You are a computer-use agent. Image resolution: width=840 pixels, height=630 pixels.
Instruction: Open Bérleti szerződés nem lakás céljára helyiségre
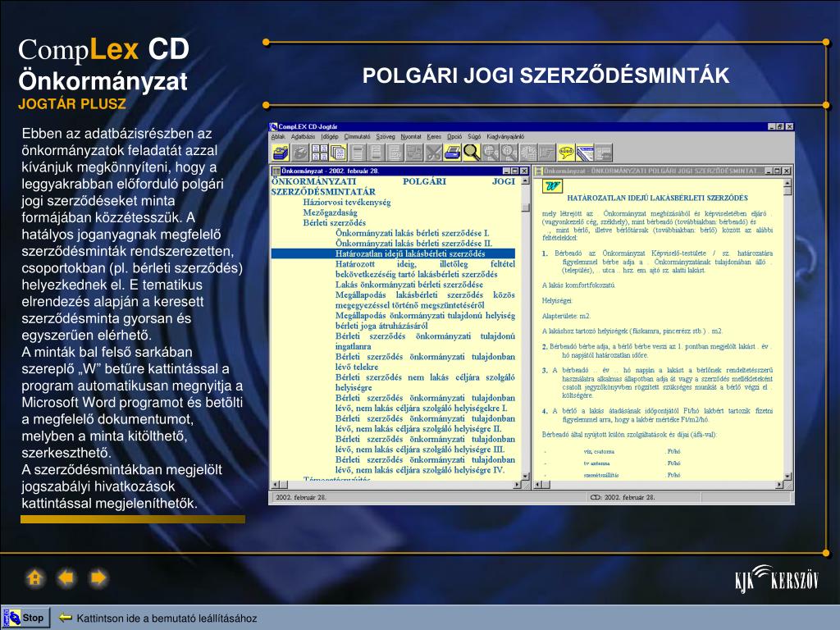(425, 382)
